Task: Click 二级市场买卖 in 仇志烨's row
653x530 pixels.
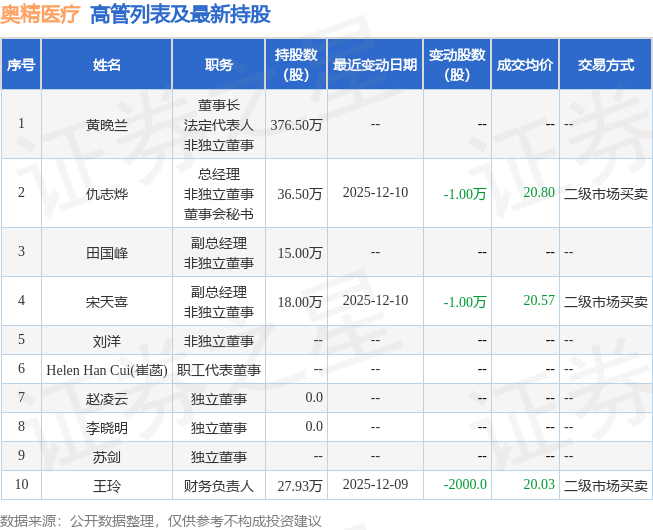Action: [606, 194]
